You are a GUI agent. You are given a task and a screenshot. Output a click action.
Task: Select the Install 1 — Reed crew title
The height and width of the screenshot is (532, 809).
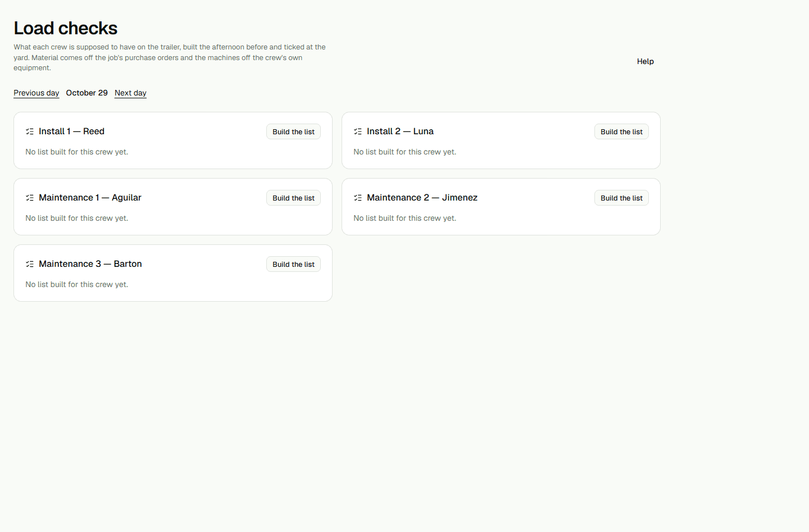point(71,131)
